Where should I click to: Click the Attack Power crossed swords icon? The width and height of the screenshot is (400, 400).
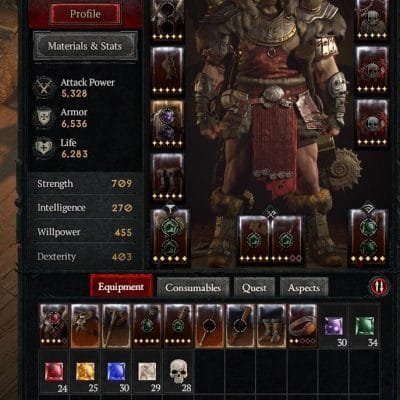[44, 87]
